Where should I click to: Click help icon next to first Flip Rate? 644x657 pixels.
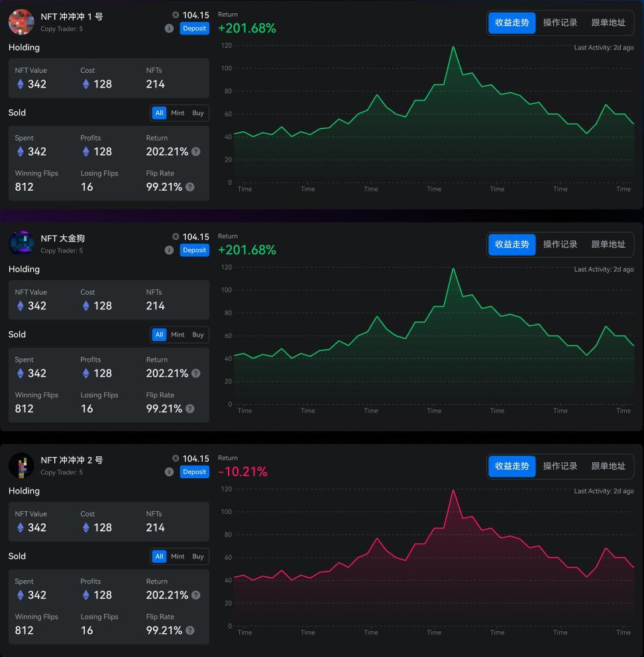coord(190,187)
